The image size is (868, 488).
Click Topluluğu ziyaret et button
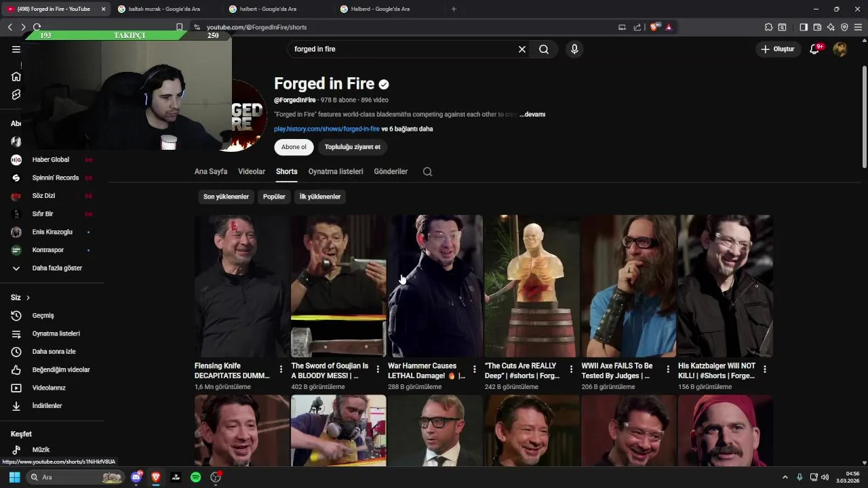tap(353, 147)
